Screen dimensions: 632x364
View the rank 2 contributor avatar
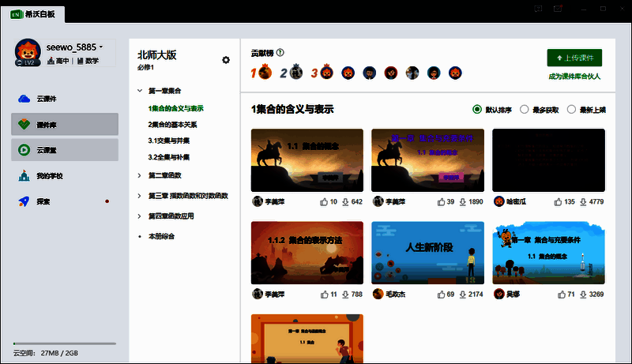click(x=296, y=72)
